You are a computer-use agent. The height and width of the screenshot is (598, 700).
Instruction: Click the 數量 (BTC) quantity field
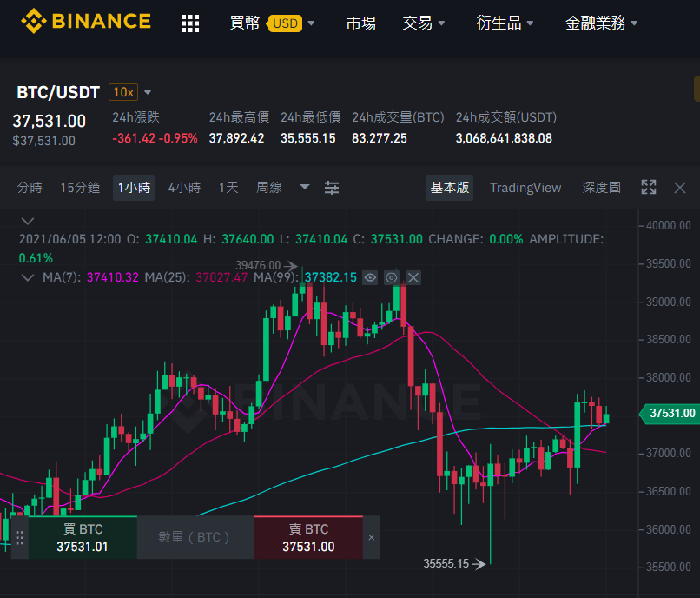coord(195,537)
